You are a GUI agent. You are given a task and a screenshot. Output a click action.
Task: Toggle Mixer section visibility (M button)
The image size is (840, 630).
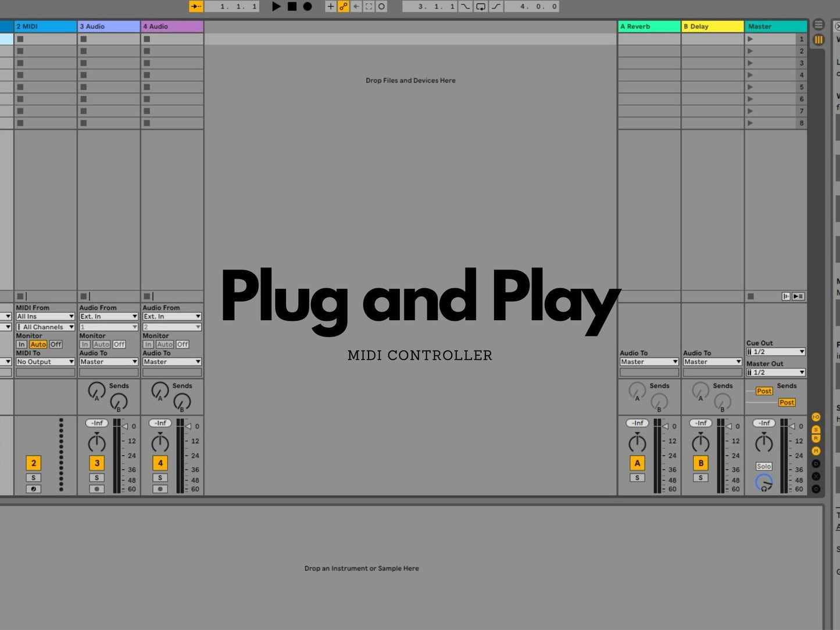tap(816, 451)
